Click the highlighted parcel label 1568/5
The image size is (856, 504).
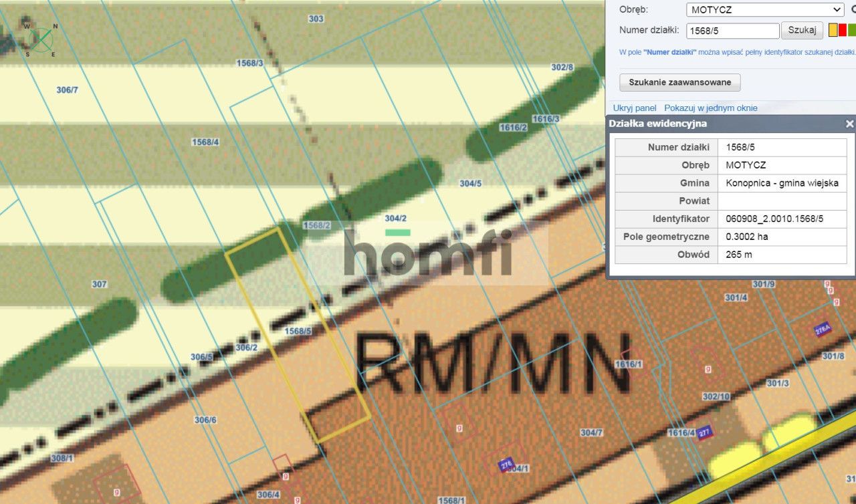point(298,331)
